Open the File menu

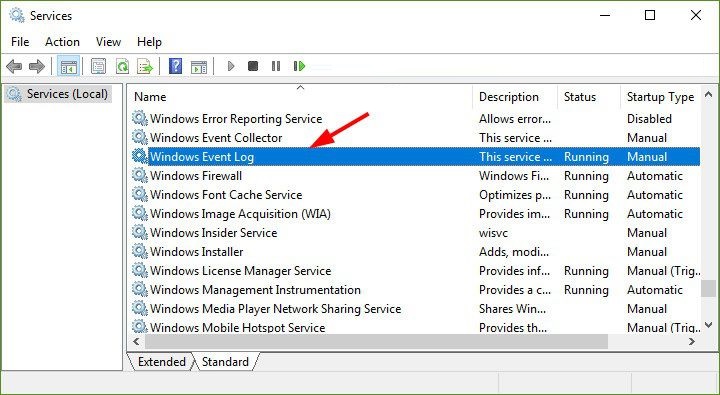[20, 42]
